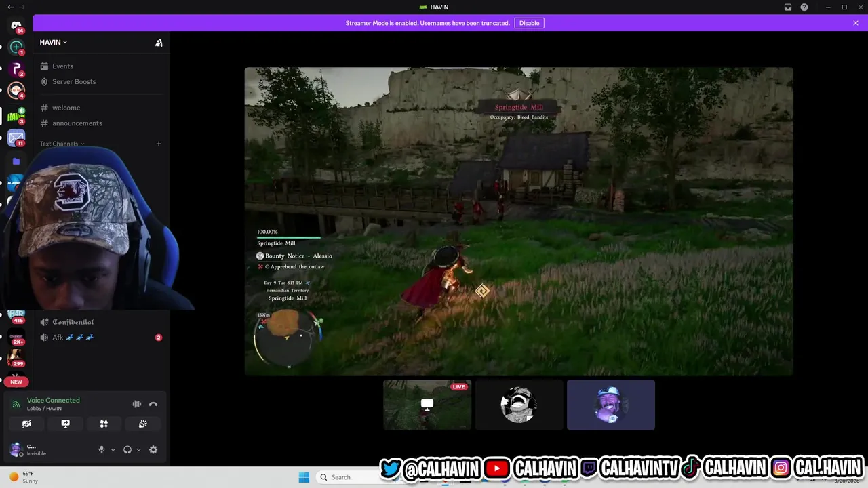Screen dimensions: 868x488
Task: Click the back arrow in title bar
Action: coord(10,7)
